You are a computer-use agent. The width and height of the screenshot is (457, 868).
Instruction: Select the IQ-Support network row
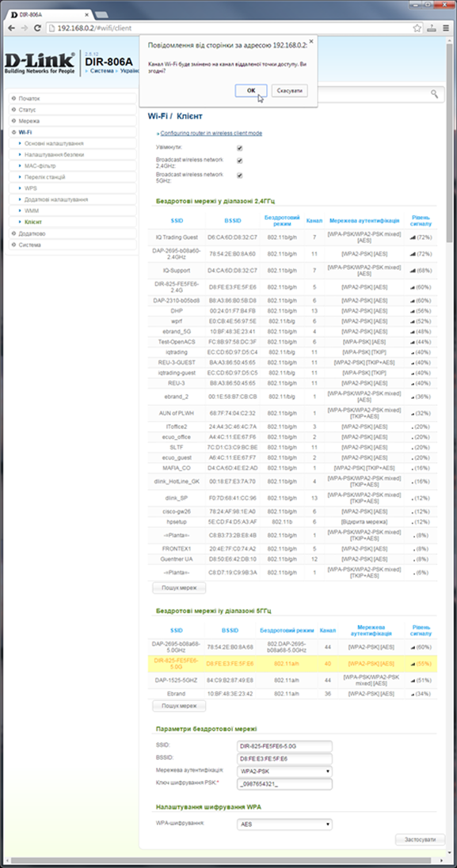point(292,271)
